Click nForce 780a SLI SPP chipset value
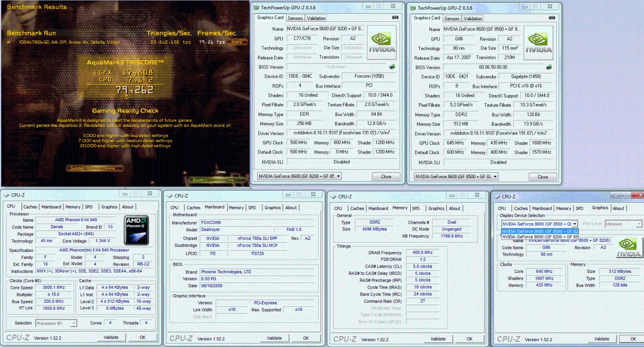The image size is (644, 347). tap(257, 238)
